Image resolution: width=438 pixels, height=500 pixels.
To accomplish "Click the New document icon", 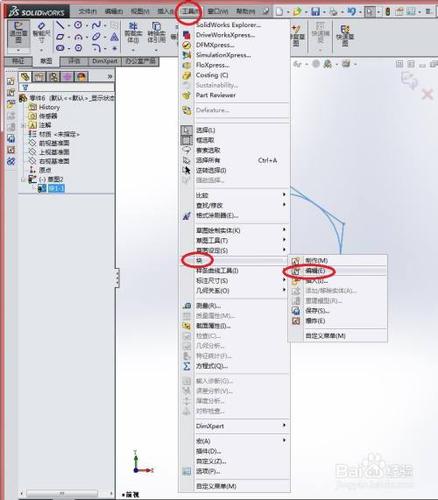I will pos(279,12).
